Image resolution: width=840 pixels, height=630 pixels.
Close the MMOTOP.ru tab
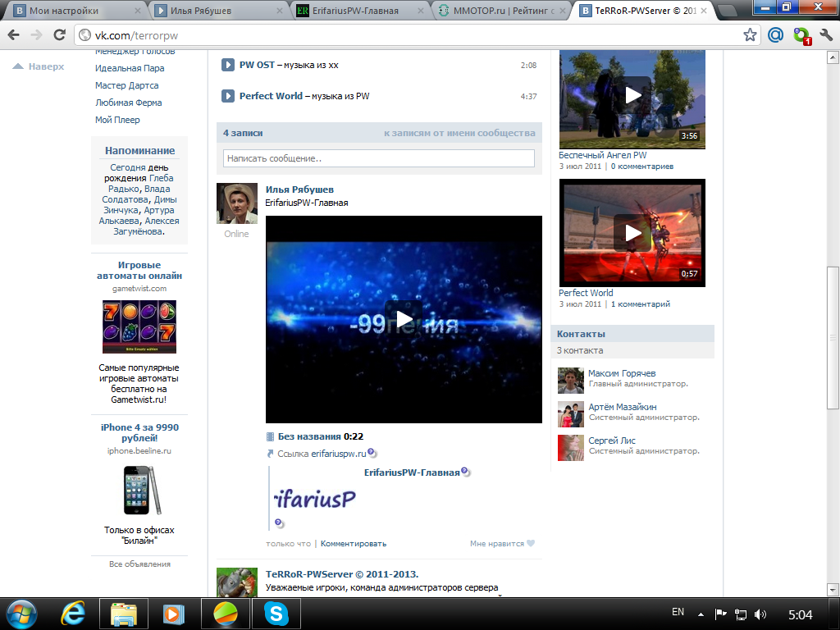[x=563, y=11]
